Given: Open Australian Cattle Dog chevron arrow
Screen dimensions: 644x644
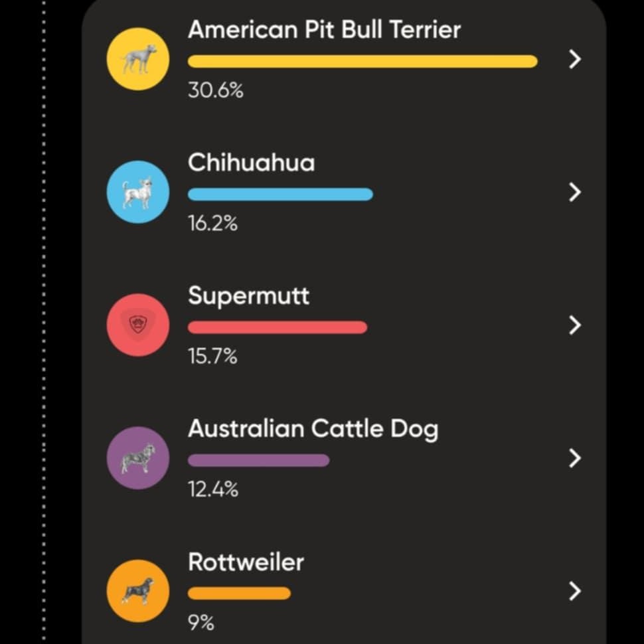Looking at the screenshot, I should (575, 458).
